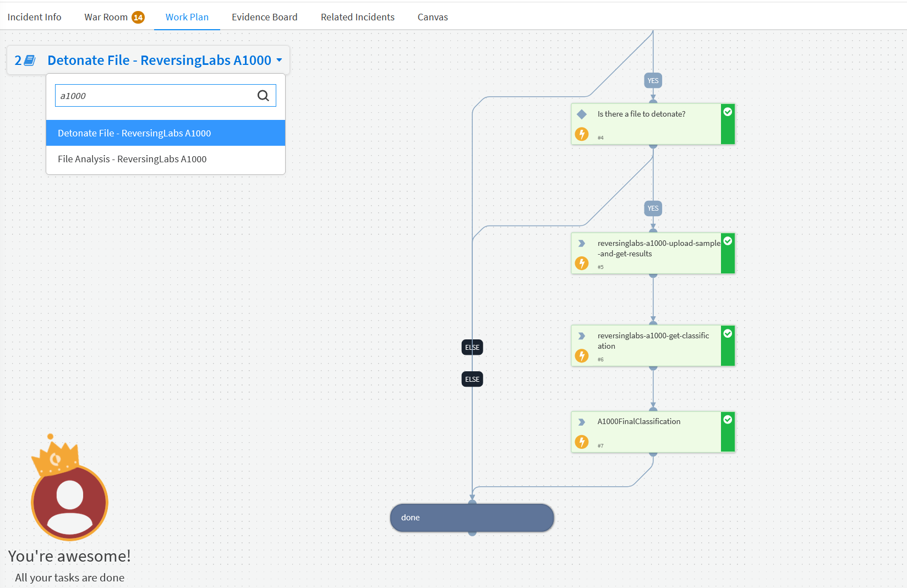Click the lightning bolt icon on task #5
The height and width of the screenshot is (588, 907).
582,263
